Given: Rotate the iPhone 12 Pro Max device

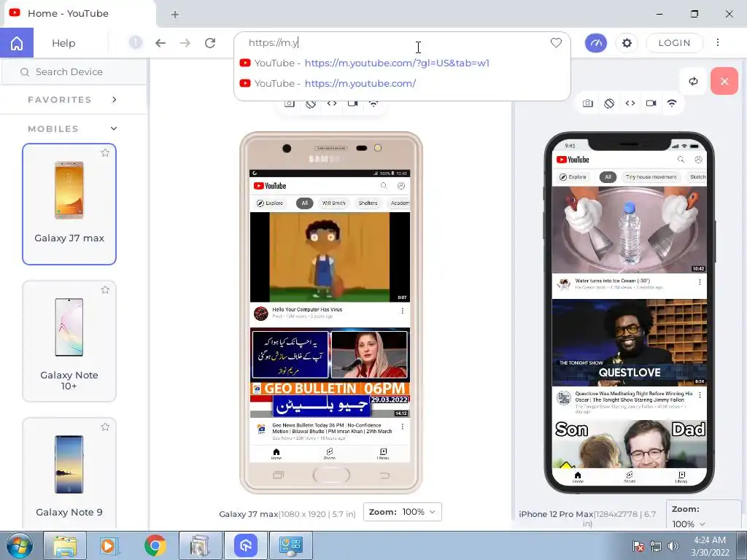Looking at the screenshot, I should tap(609, 104).
